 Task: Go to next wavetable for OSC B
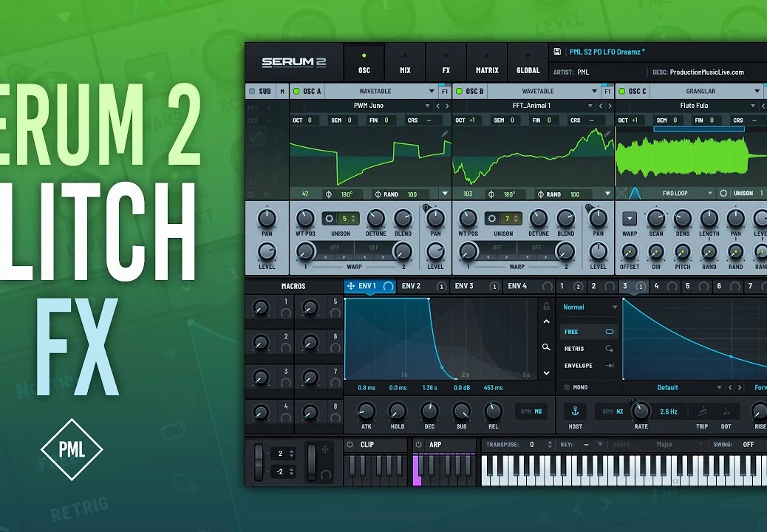coord(610,106)
